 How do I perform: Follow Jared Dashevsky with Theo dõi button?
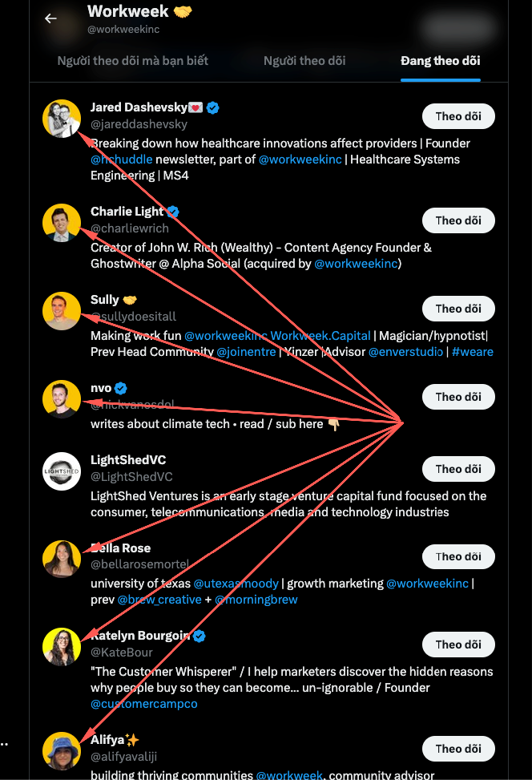pos(458,116)
